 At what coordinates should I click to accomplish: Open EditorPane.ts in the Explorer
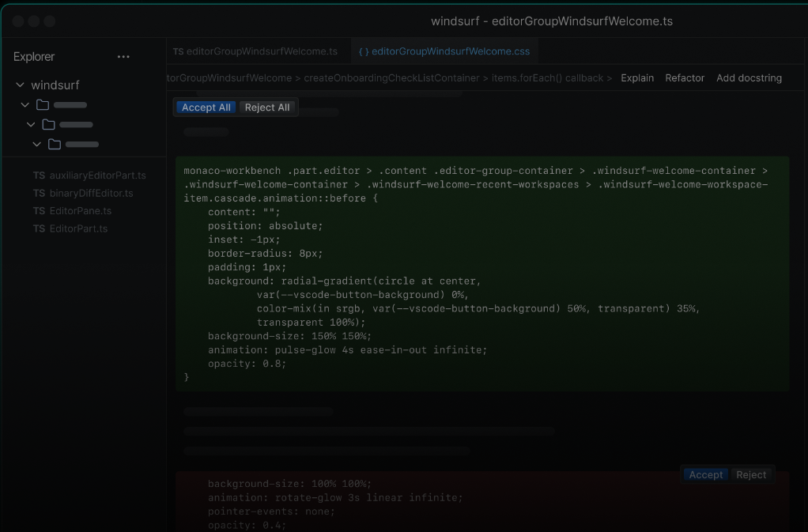click(72, 210)
